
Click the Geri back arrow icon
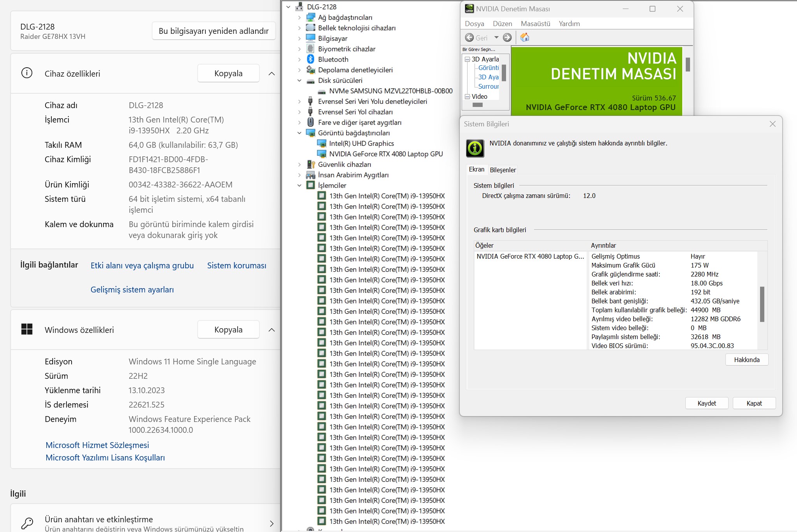coord(469,37)
